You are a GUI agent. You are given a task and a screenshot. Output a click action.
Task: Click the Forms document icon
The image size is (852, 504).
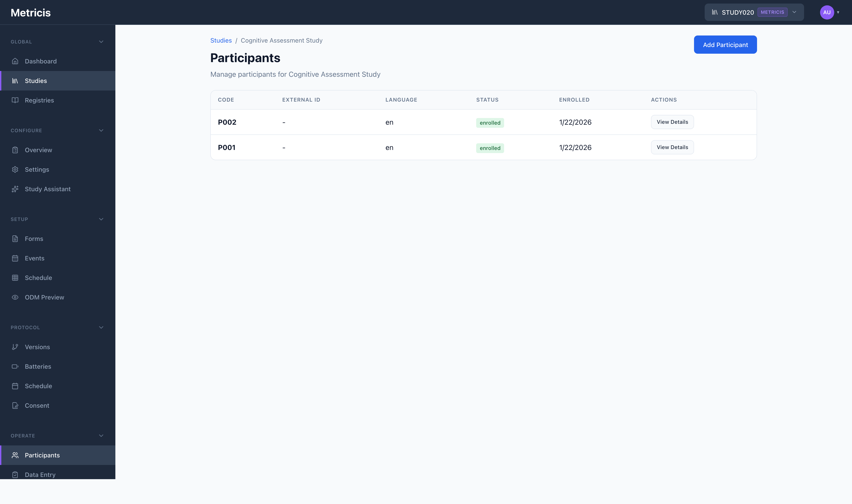tap(15, 239)
